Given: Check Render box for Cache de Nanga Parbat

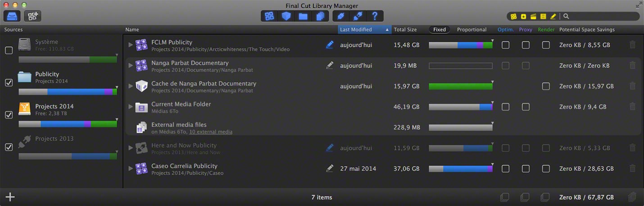Looking at the screenshot, I should [x=546, y=86].
